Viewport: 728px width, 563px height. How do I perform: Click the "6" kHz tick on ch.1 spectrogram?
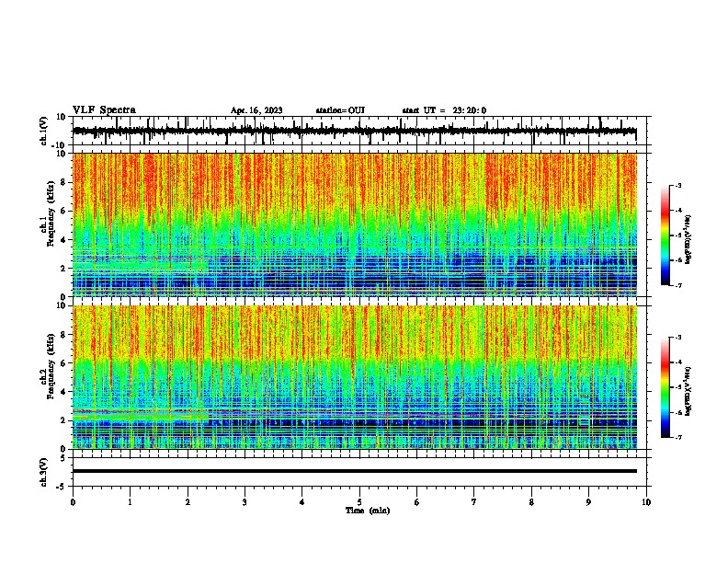(63, 211)
